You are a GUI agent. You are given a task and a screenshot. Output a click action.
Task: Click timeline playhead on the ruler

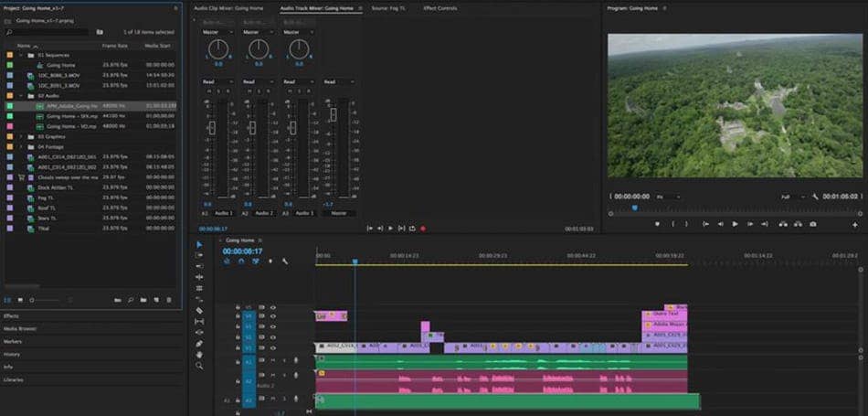click(355, 261)
